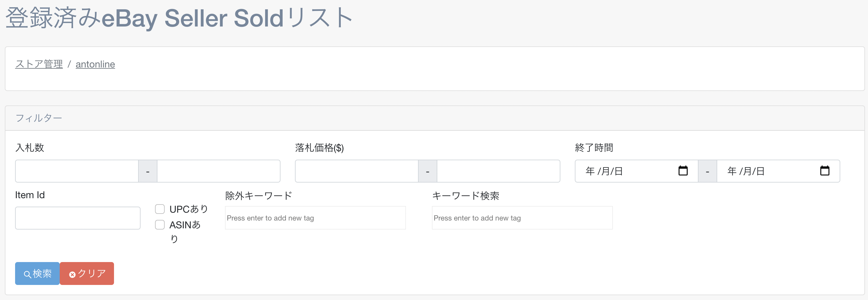The width and height of the screenshot is (868, 300).
Task: Open calendar picker for start end-time date
Action: tap(683, 171)
